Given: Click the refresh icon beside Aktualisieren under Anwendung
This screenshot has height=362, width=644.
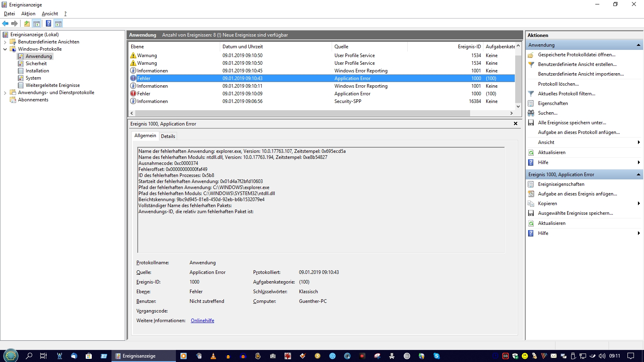Looking at the screenshot, I should 531,152.
